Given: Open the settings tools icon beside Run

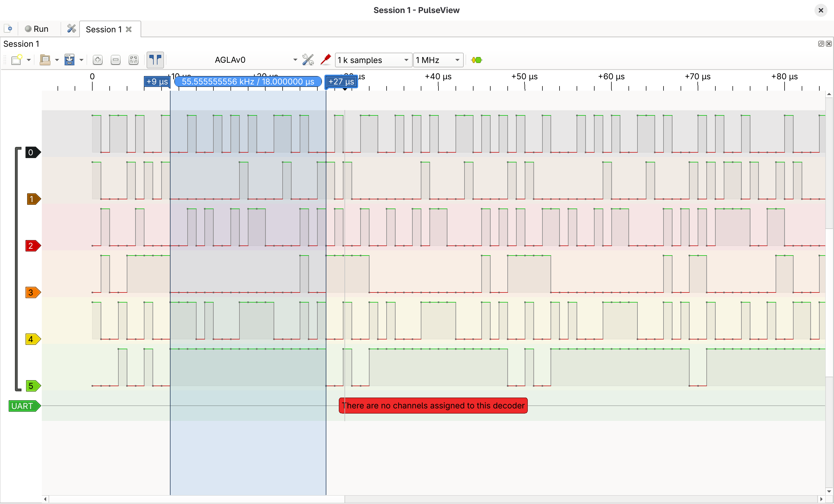Looking at the screenshot, I should (x=71, y=29).
